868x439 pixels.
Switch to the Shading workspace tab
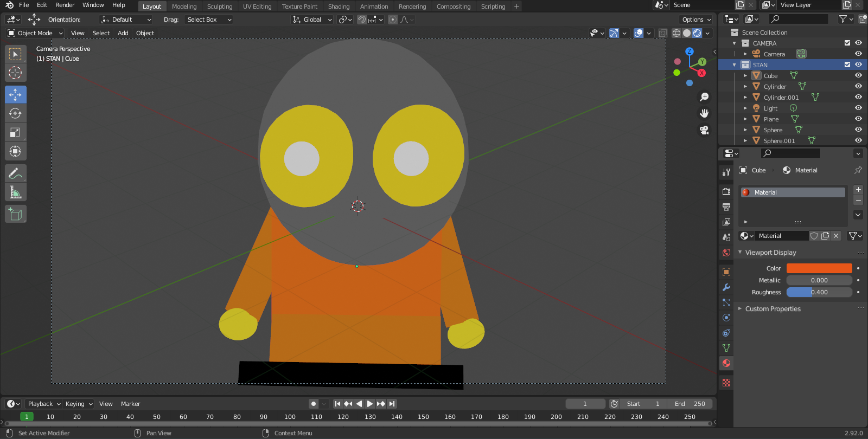339,7
